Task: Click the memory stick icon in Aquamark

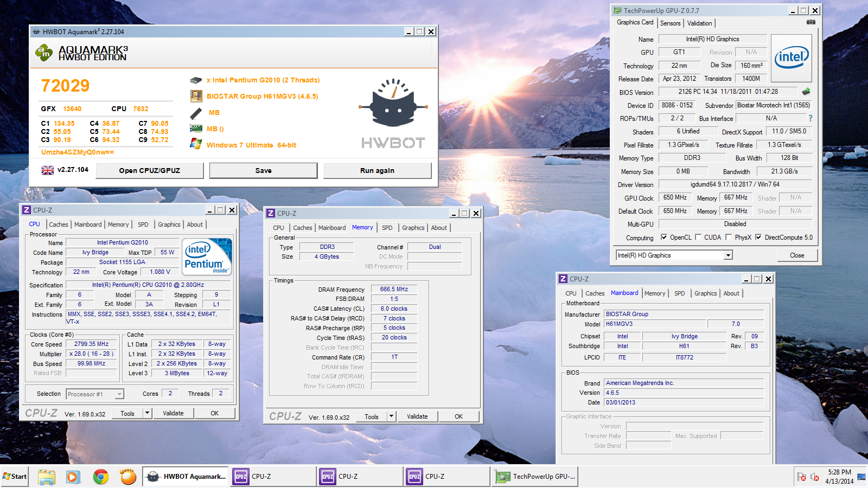Action: (196, 113)
